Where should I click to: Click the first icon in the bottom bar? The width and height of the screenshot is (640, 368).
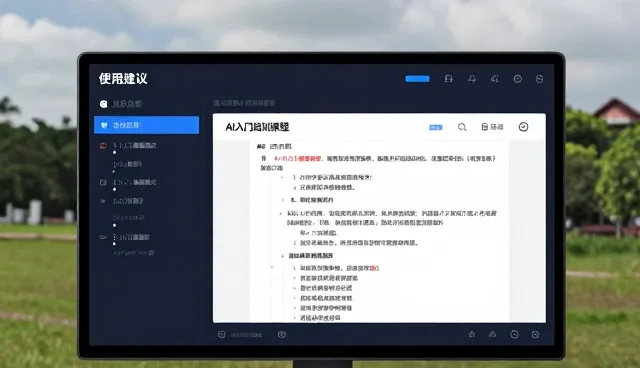[221, 335]
